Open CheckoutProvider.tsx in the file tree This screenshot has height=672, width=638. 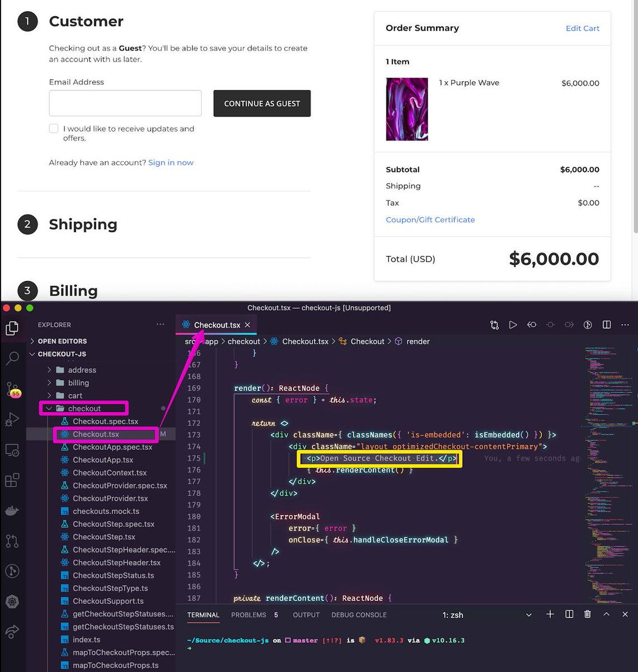click(110, 498)
